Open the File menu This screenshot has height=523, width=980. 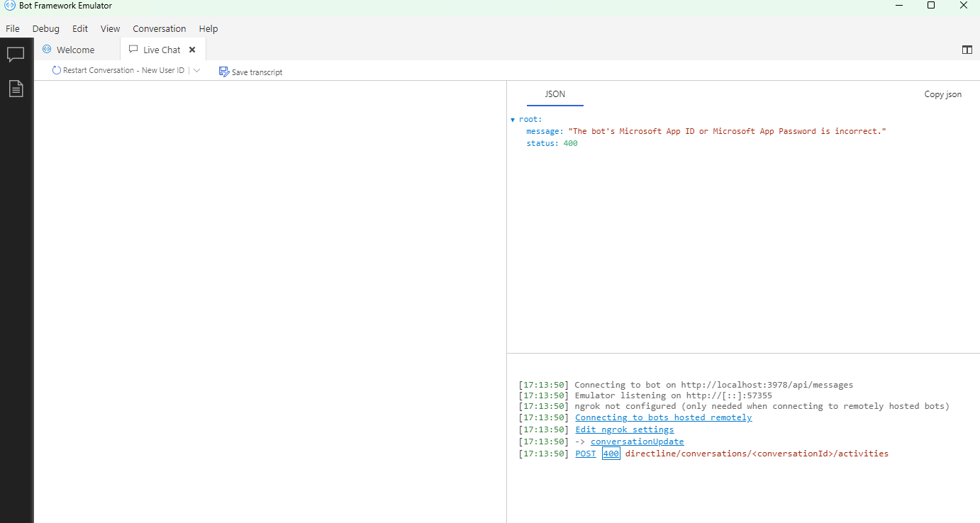[13, 29]
